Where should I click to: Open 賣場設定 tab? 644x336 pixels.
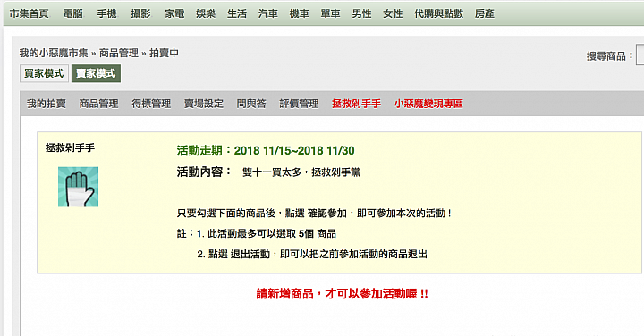204,104
